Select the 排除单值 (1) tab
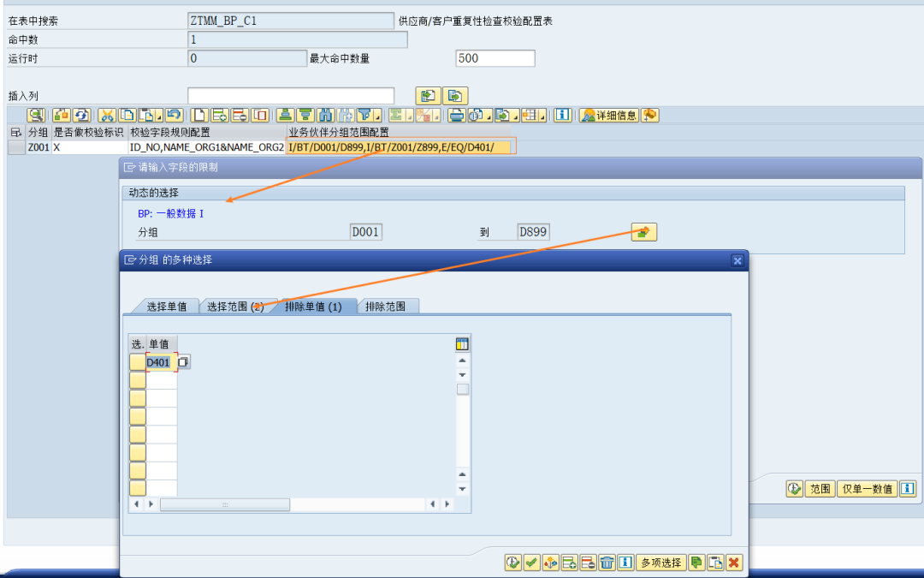The height and width of the screenshot is (578, 924). [x=313, y=307]
